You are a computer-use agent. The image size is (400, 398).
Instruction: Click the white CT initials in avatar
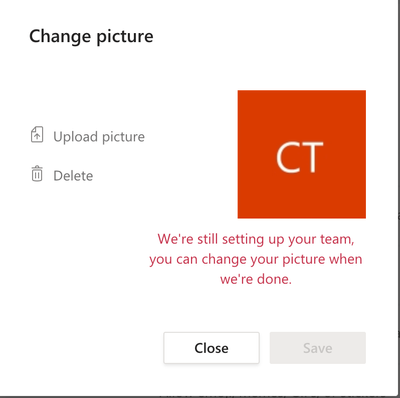[300, 157]
